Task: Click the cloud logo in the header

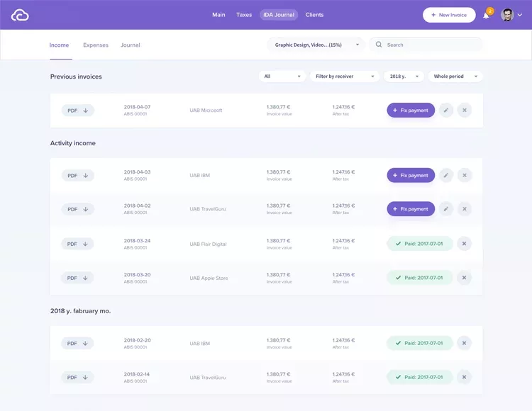Action: coord(20,15)
